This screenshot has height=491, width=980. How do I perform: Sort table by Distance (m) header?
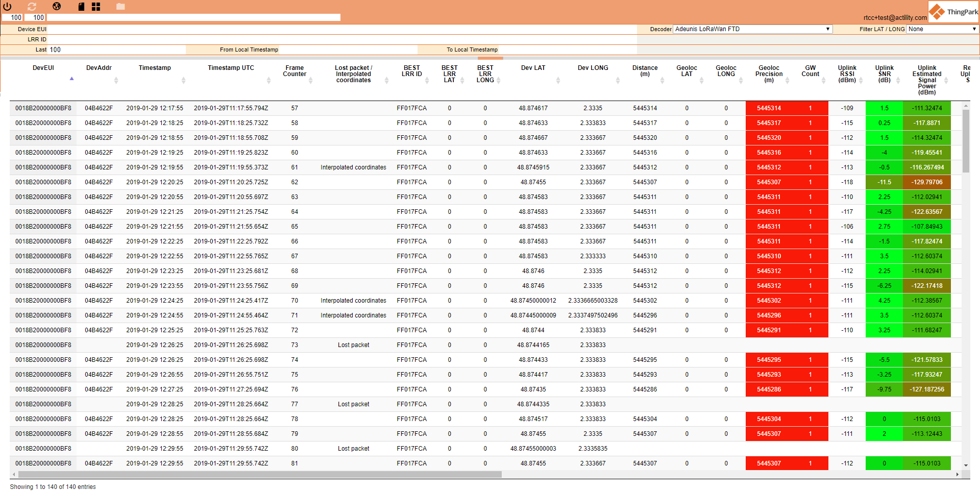[645, 71]
